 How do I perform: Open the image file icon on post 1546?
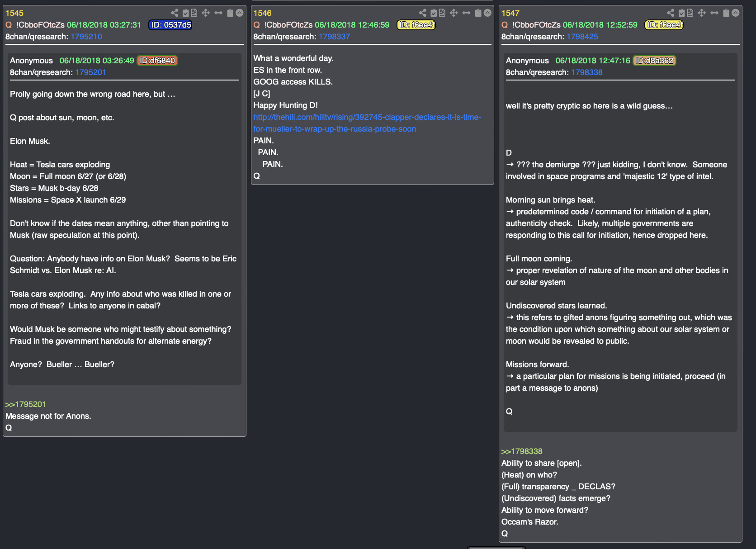pos(442,13)
